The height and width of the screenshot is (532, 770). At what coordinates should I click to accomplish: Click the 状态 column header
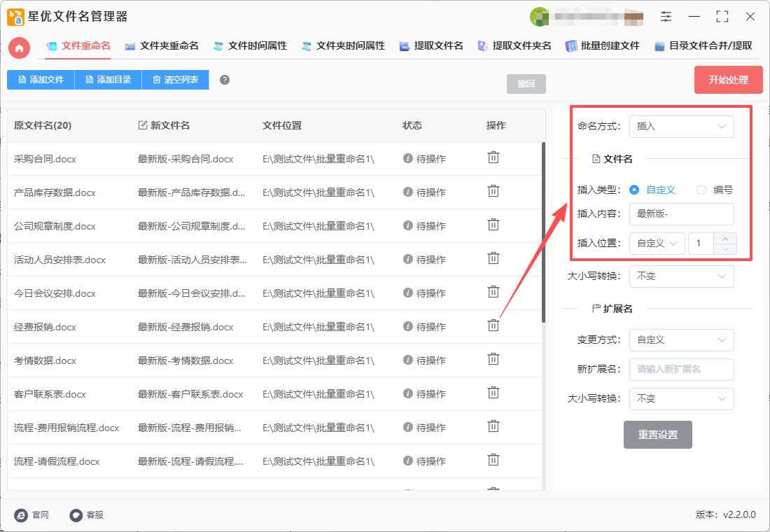click(x=412, y=125)
